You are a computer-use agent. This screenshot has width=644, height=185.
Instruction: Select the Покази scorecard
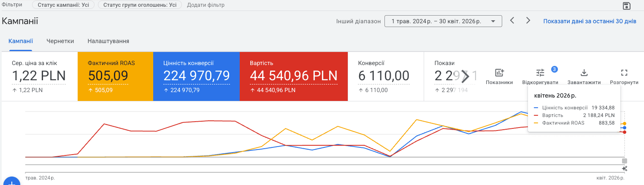click(x=451, y=76)
